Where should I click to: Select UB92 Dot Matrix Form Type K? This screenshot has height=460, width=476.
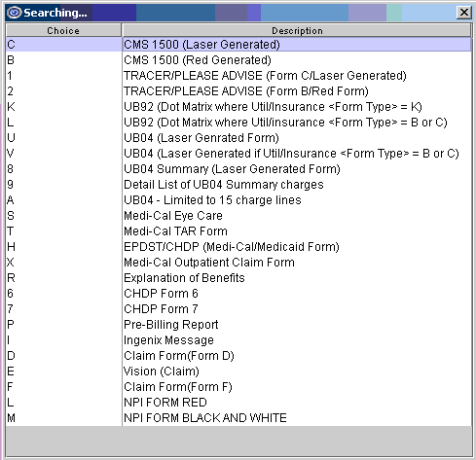238,107
